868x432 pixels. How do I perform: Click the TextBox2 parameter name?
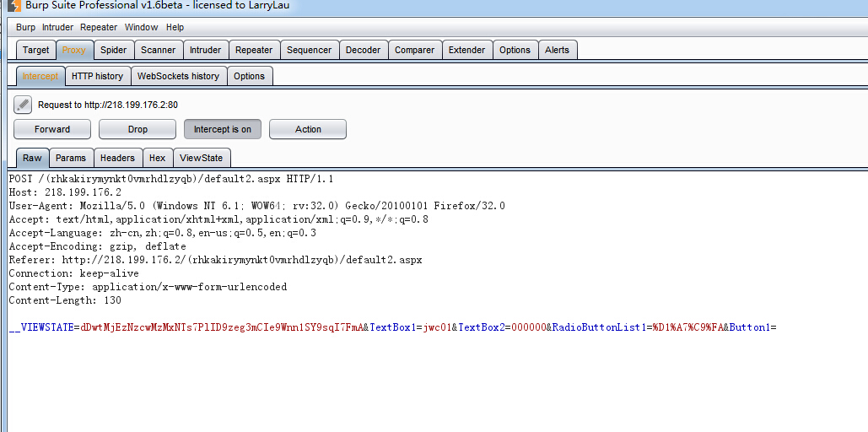click(x=482, y=327)
